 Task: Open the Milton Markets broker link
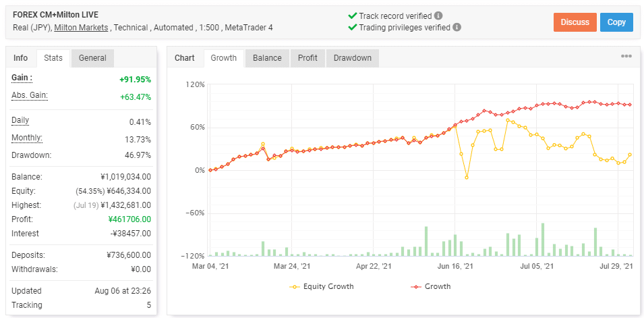click(x=82, y=28)
